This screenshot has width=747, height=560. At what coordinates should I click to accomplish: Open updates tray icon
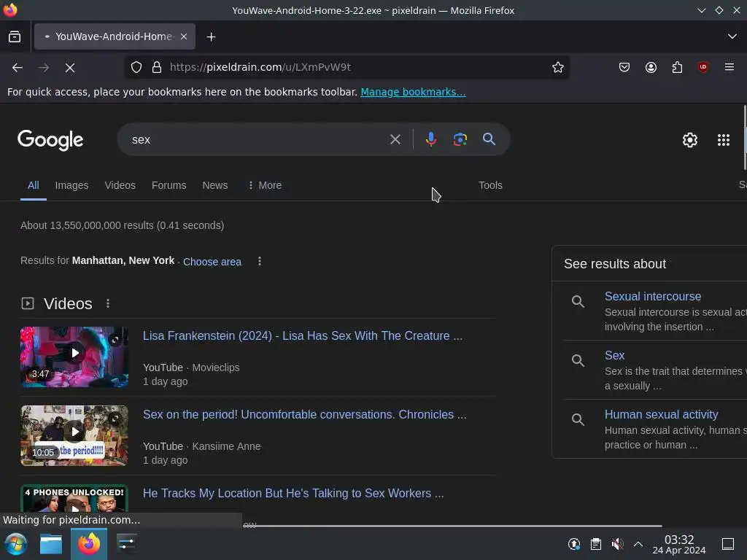[574, 544]
